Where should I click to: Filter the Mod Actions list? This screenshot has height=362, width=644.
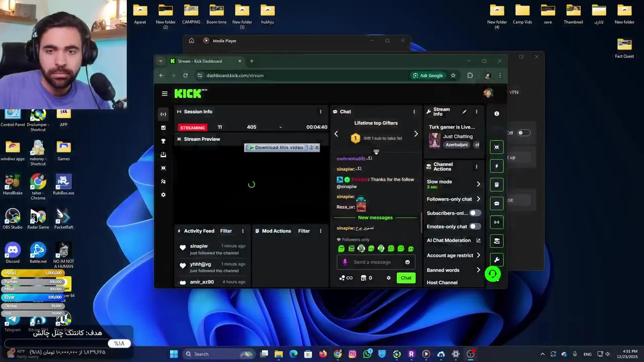[304, 231]
